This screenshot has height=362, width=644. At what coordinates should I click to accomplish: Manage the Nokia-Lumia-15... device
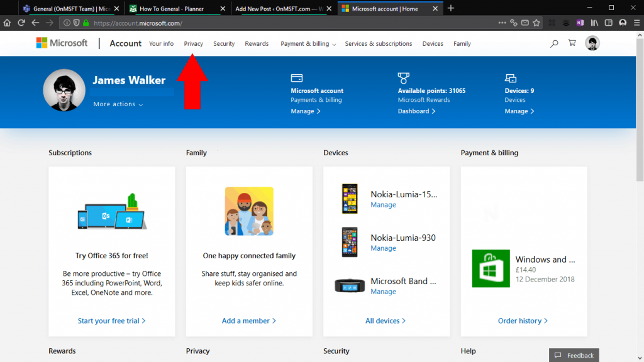383,205
